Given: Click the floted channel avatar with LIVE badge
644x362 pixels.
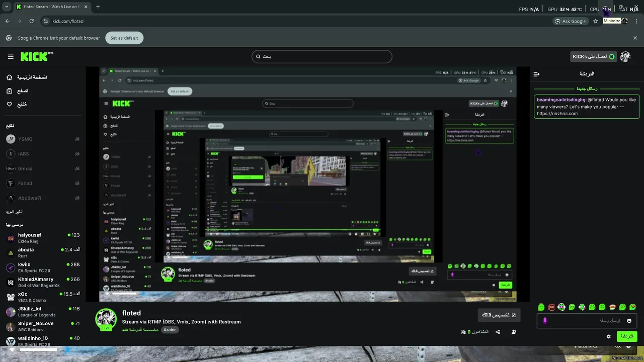Looking at the screenshot, I should click(x=106, y=320).
